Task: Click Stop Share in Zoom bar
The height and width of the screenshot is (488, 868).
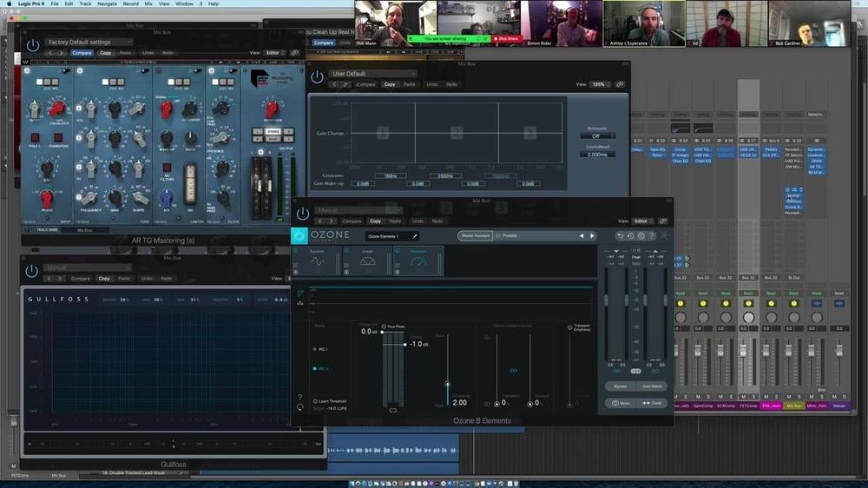Action: click(x=507, y=38)
